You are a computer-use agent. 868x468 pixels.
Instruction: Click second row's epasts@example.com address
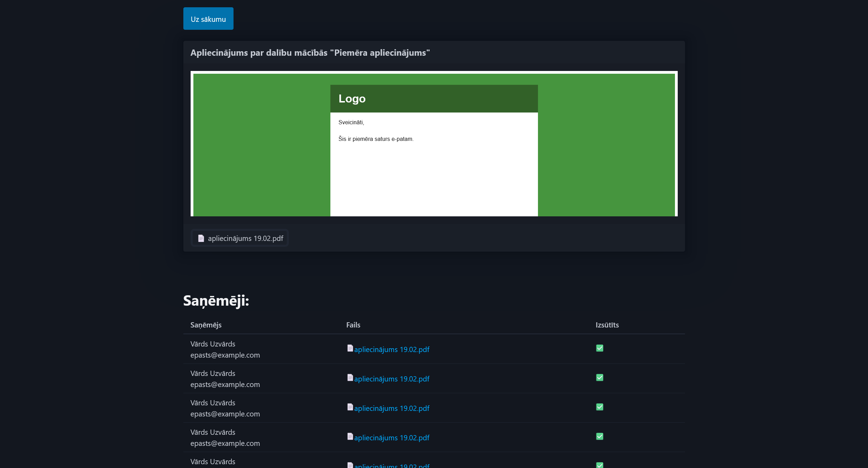pyautogui.click(x=225, y=384)
